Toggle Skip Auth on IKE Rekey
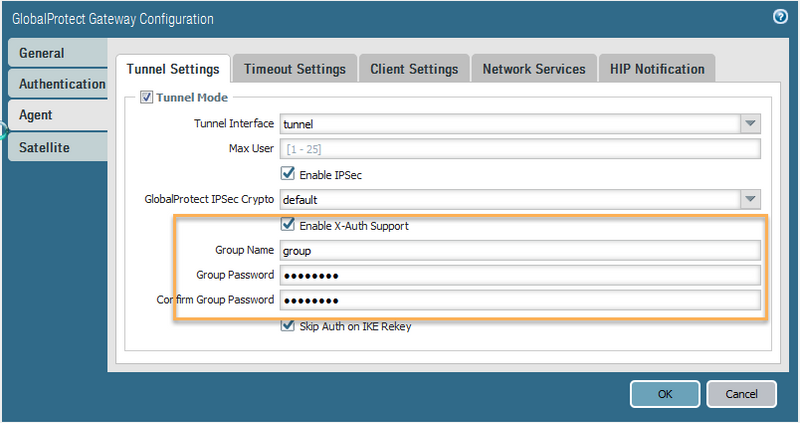The width and height of the screenshot is (800, 423). 289,326
